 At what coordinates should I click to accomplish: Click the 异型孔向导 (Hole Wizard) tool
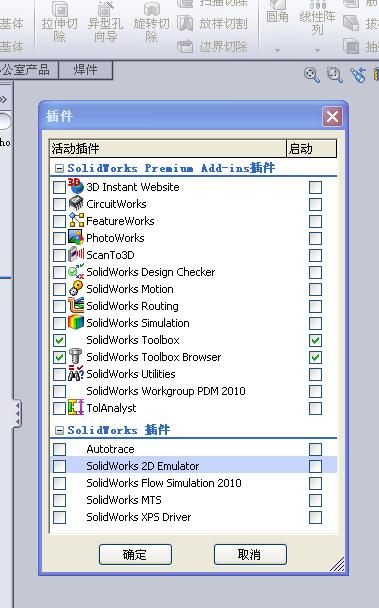click(105, 21)
